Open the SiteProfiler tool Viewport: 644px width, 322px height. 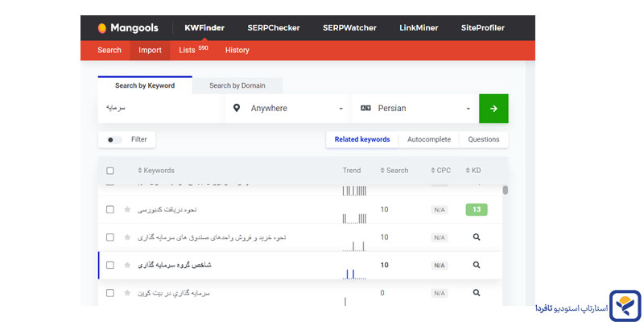coord(482,28)
